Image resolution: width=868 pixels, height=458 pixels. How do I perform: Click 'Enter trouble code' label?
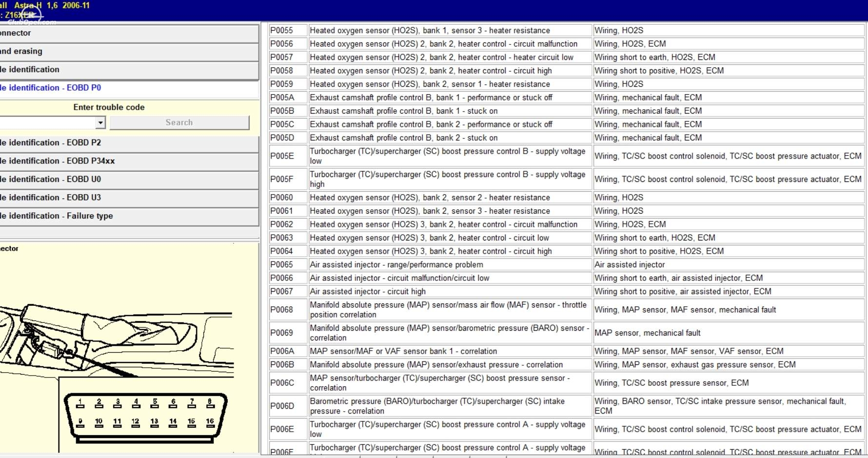click(109, 107)
